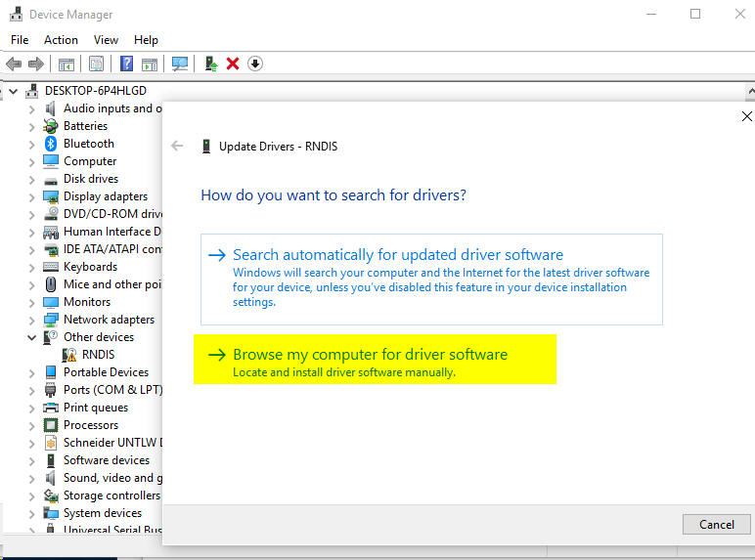Open the blue Help toolbar icon

(126, 64)
